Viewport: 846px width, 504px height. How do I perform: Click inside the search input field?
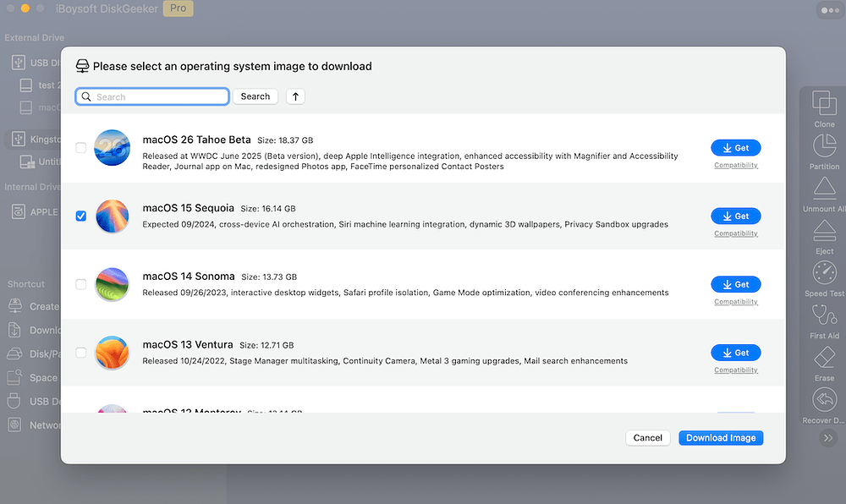[152, 96]
